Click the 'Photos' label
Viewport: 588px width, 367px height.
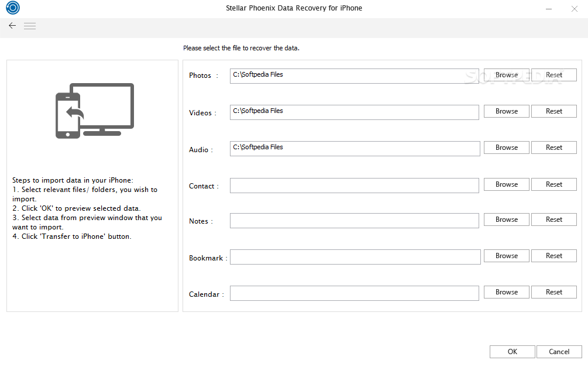click(x=200, y=76)
